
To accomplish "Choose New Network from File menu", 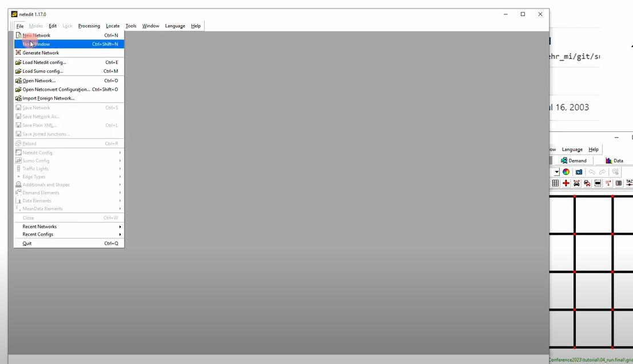I will (x=69, y=35).
